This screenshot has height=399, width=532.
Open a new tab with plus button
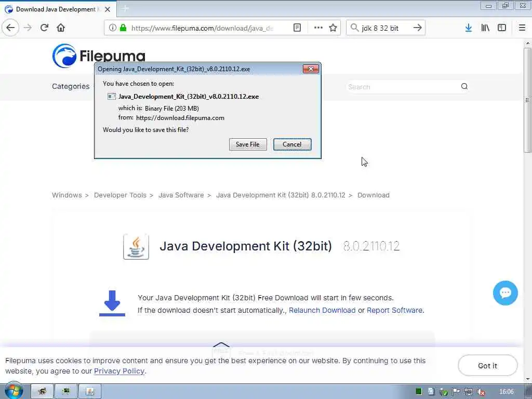click(x=125, y=9)
